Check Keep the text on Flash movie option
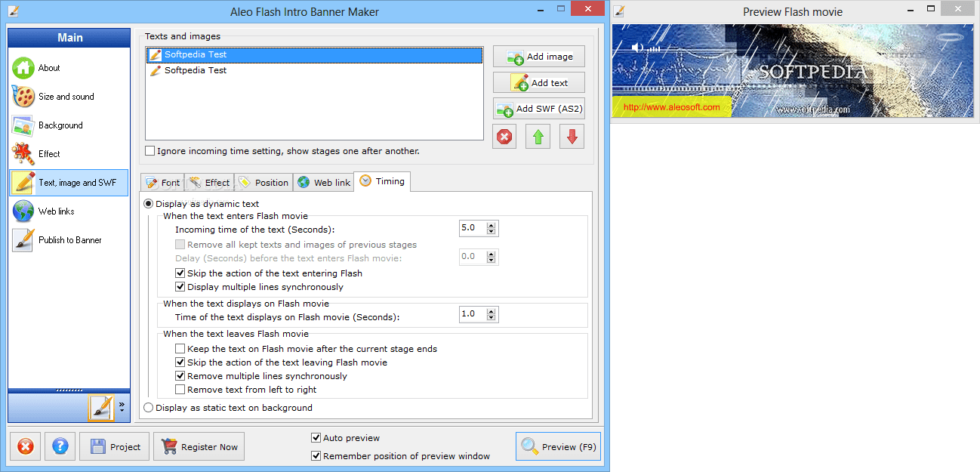980x472 pixels. 180,348
